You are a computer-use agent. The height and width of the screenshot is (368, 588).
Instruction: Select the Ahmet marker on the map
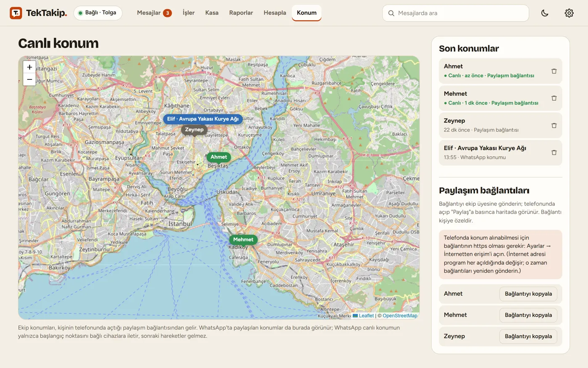pyautogui.click(x=218, y=158)
